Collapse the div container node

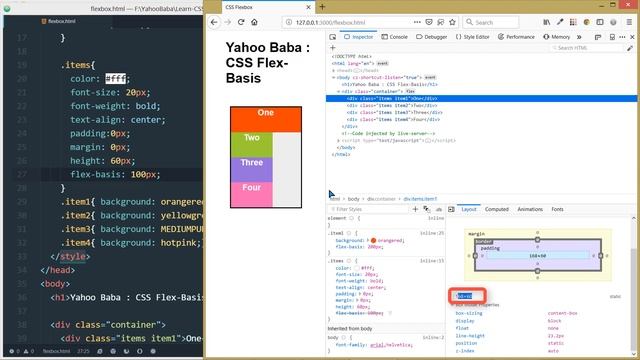[338, 91]
